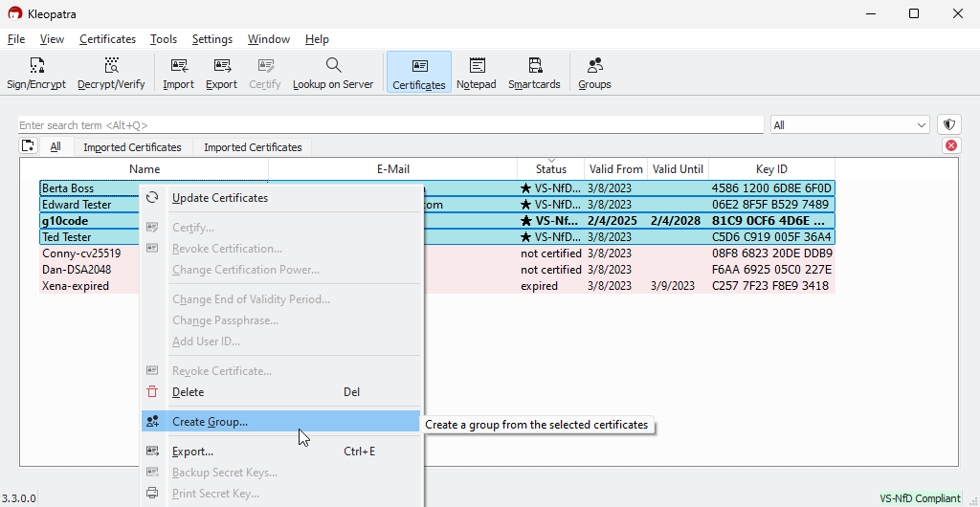Click the Export toolbar button

pos(222,73)
